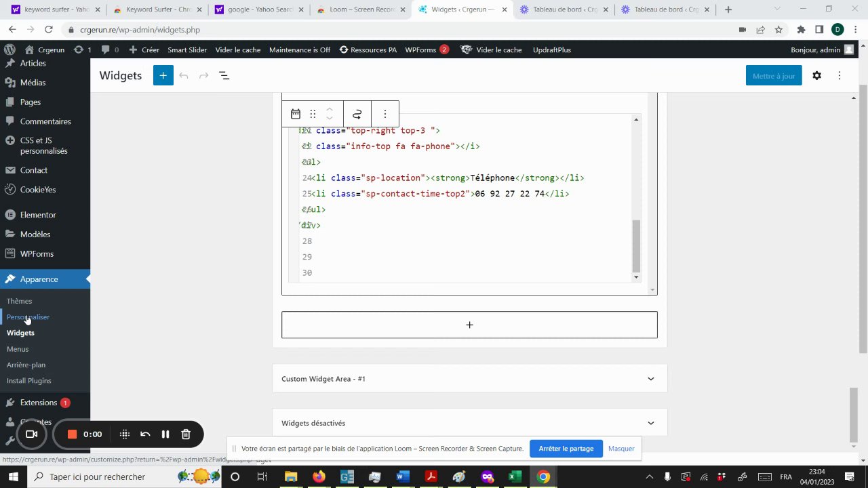This screenshot has width=868, height=488.
Task: Open Excel from the Windows taskbar
Action: [x=515, y=477]
